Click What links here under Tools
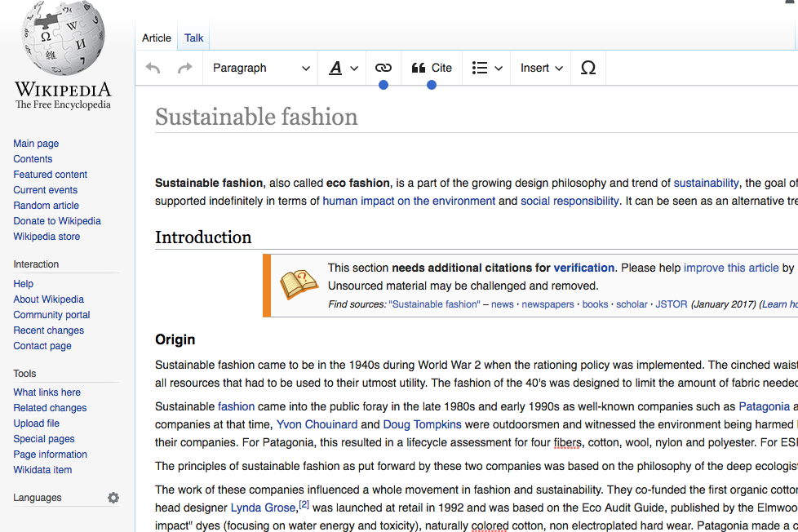This screenshot has width=798, height=532. [x=47, y=392]
